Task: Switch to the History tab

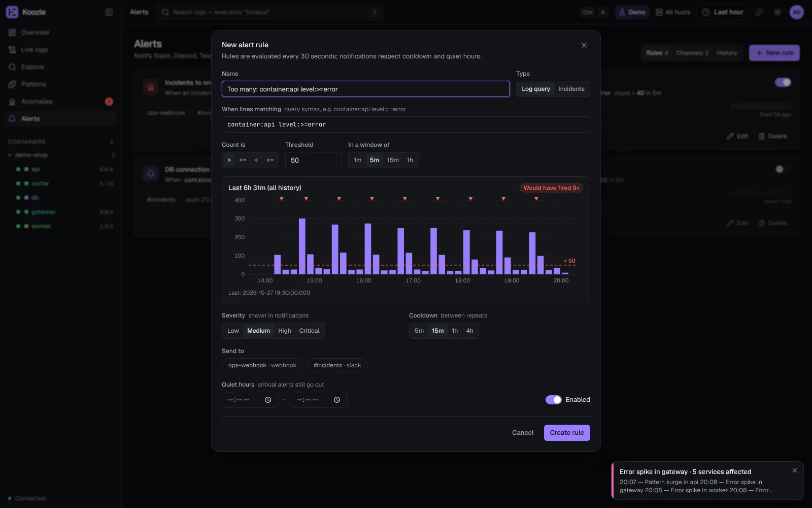Action: (727, 53)
